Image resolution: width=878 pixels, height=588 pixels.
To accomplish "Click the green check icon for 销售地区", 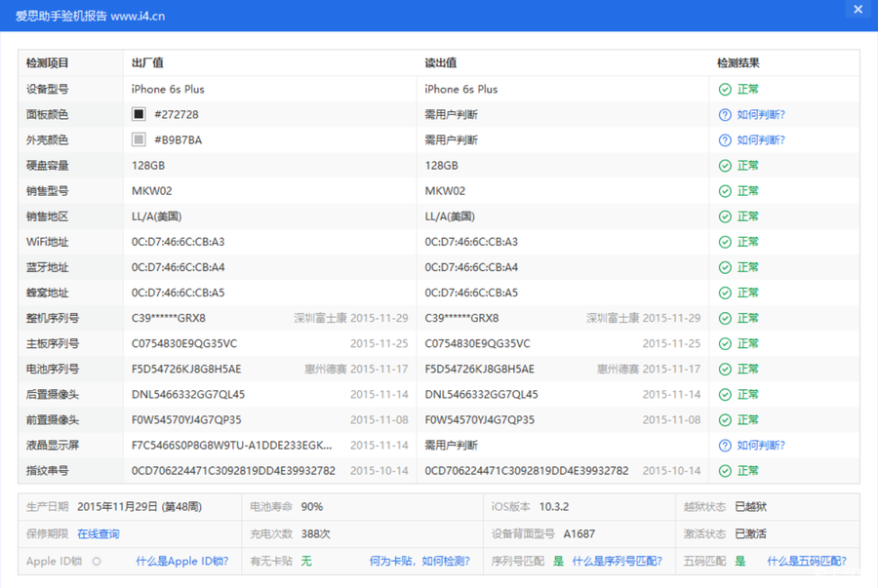I will (725, 216).
